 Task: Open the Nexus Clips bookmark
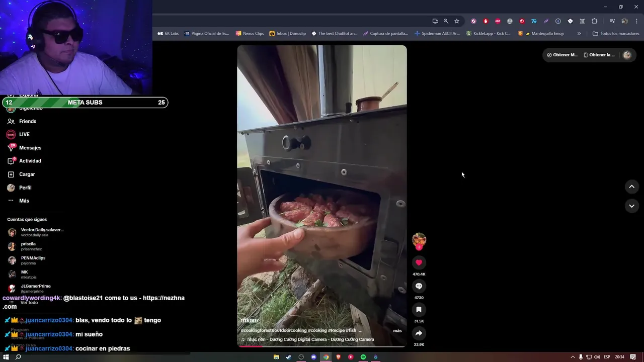[x=250, y=34]
